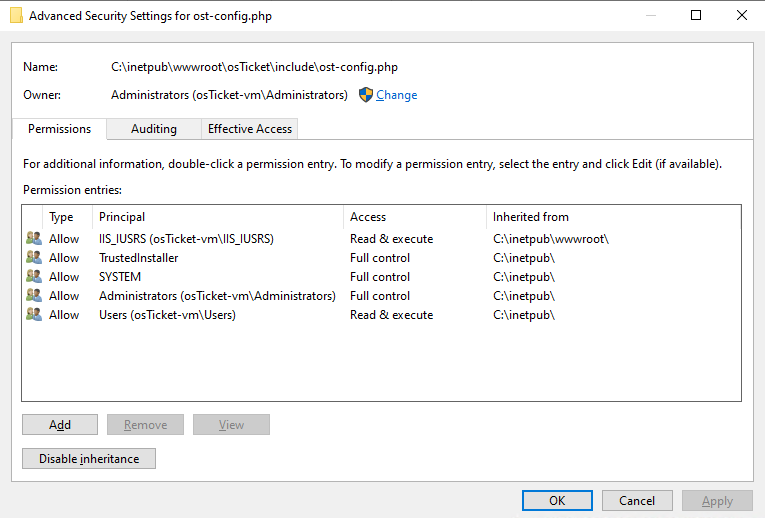This screenshot has height=518, width=765.
Task: Click the ost-config.php file path name
Action: 254,67
